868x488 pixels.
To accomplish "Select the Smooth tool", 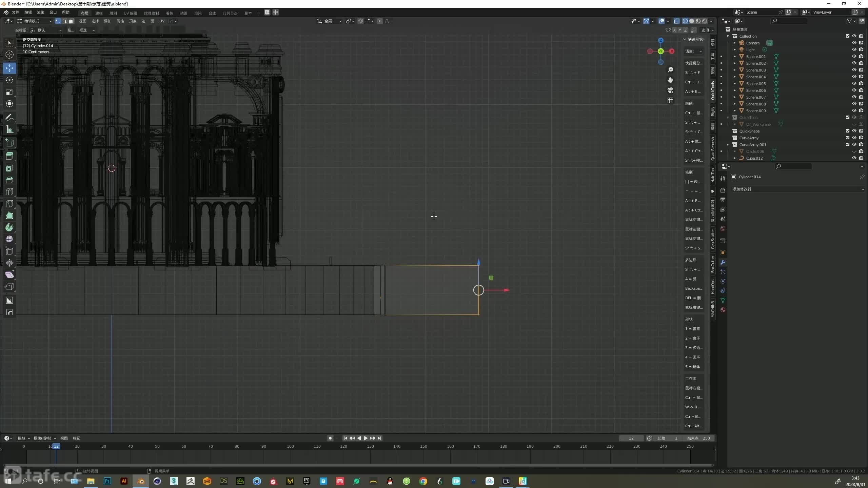I will 9,239.
